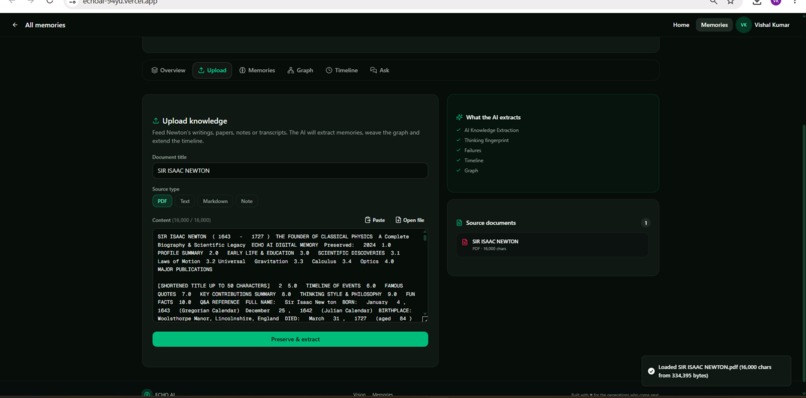The width and height of the screenshot is (806, 398).
Task: Open the Graph tab
Action: [x=300, y=70]
